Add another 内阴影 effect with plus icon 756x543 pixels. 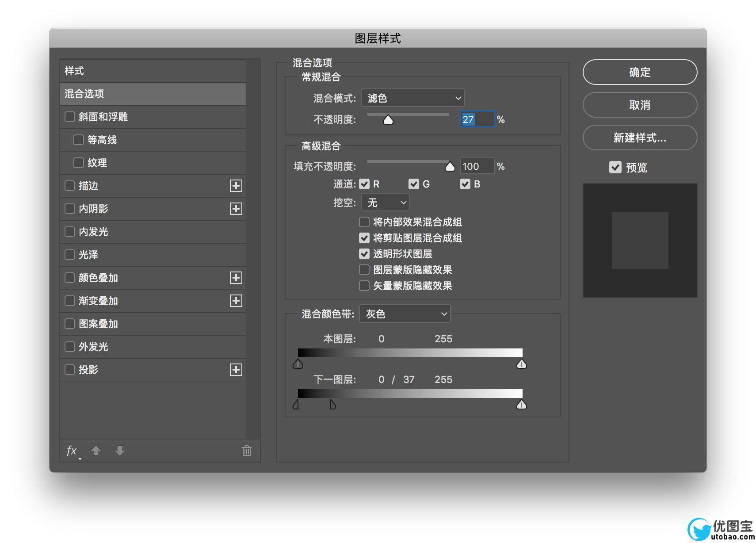(236, 209)
